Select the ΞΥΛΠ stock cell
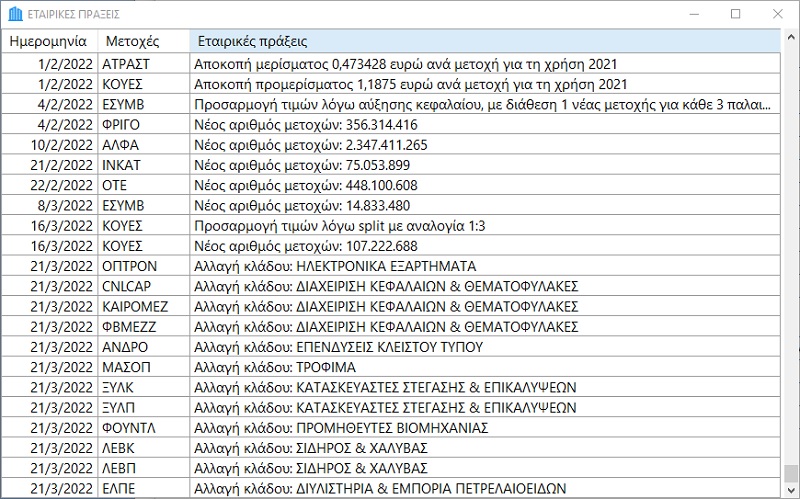 143,408
